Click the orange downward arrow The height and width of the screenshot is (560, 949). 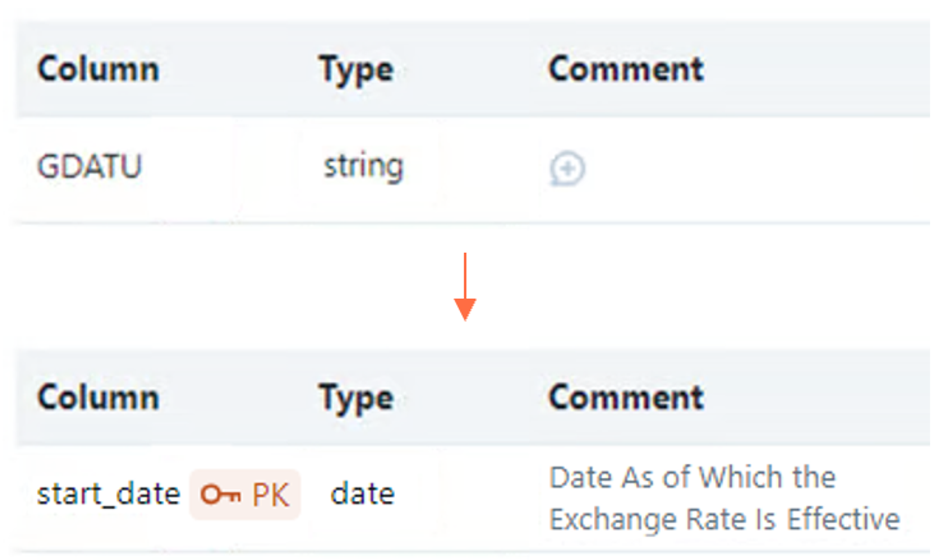coord(465,287)
